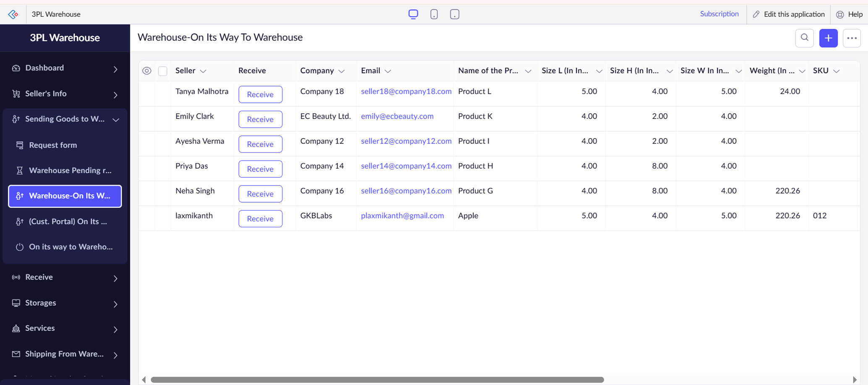Open Request form in sidebar
868x385 pixels.
coord(53,145)
